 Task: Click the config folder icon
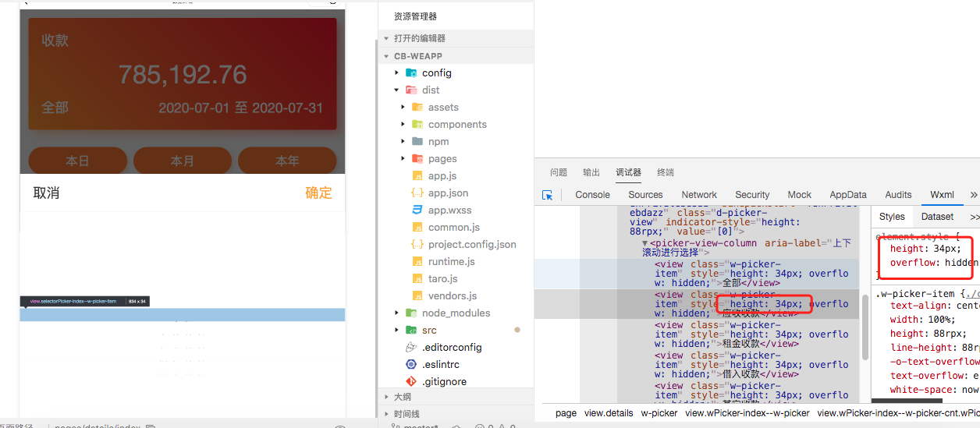(411, 73)
